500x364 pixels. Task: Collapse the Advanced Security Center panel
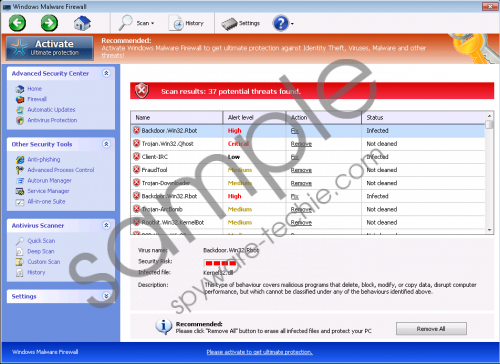[x=106, y=73]
